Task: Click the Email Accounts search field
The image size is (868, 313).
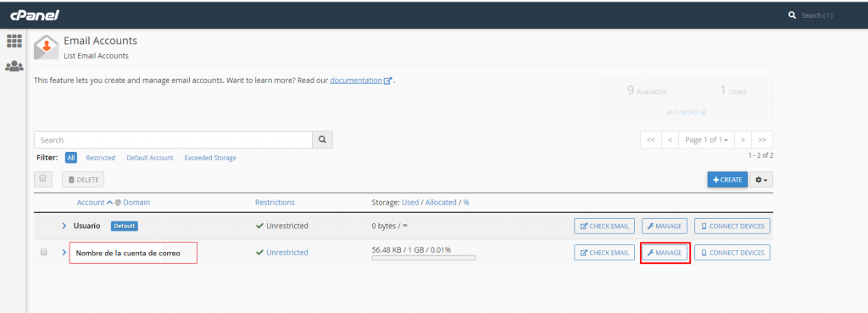Action: pyautogui.click(x=173, y=140)
